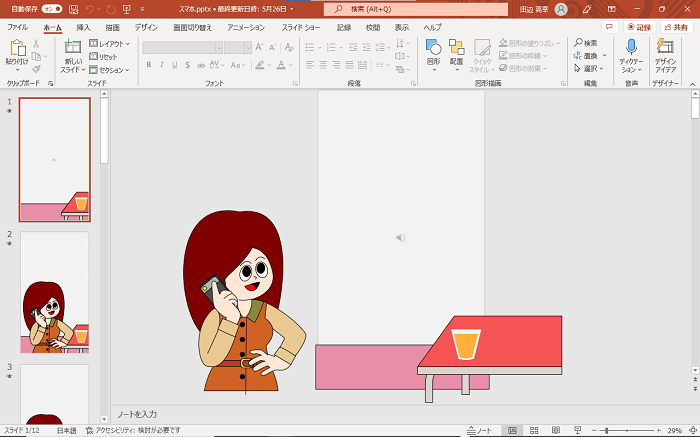Screen dimensions: 700x437
Task: Toggle normal view button in status bar
Action: [512, 430]
